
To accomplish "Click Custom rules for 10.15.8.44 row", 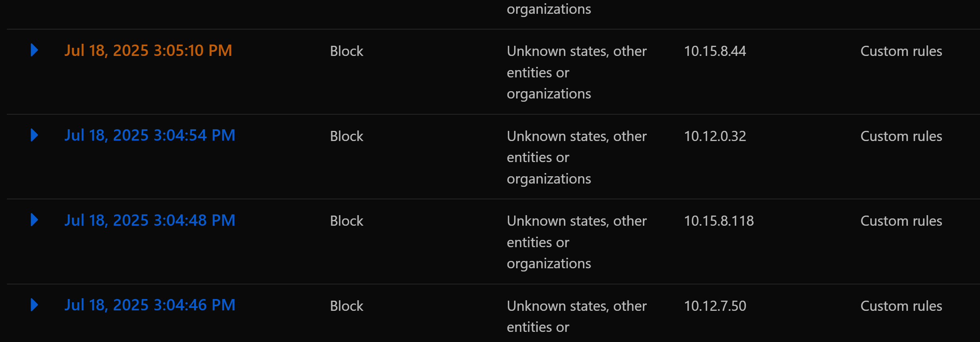I will 901,51.
